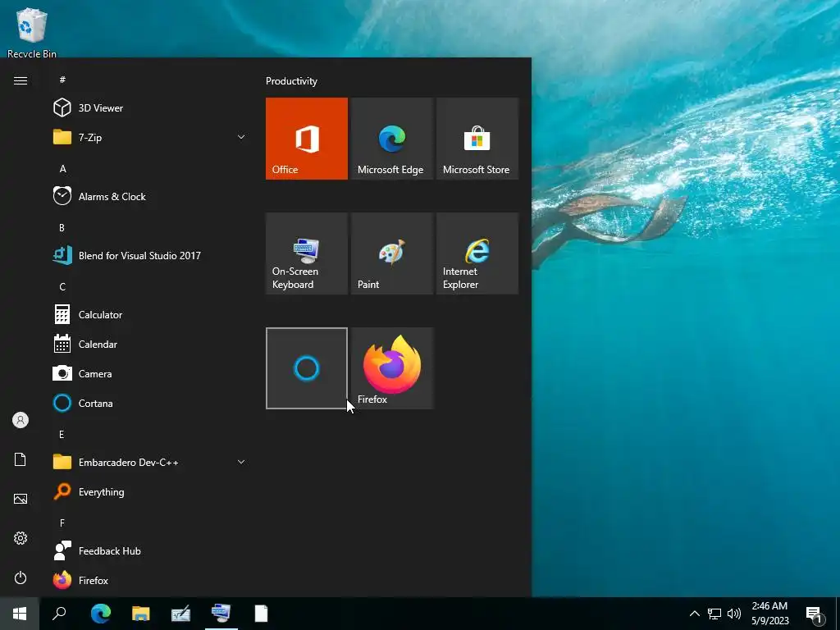Open the Internet Explorer tile
The width and height of the screenshot is (840, 630).
tap(477, 253)
